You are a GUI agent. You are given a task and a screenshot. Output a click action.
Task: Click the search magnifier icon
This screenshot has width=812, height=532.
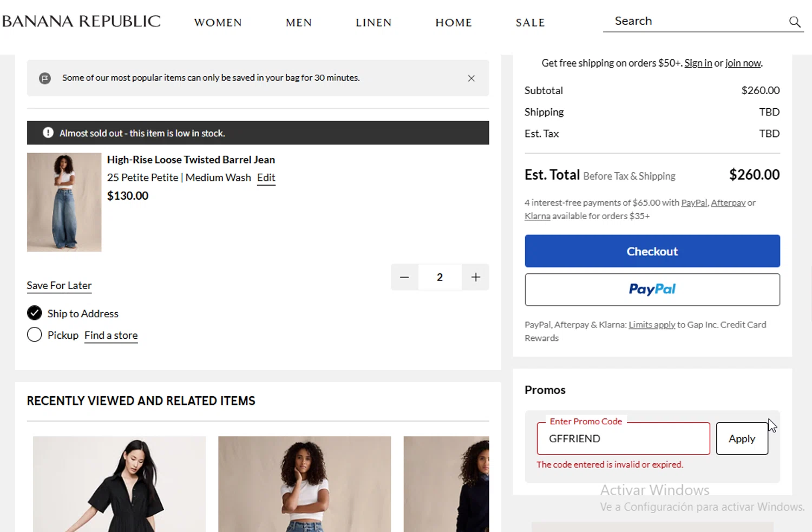(x=794, y=22)
